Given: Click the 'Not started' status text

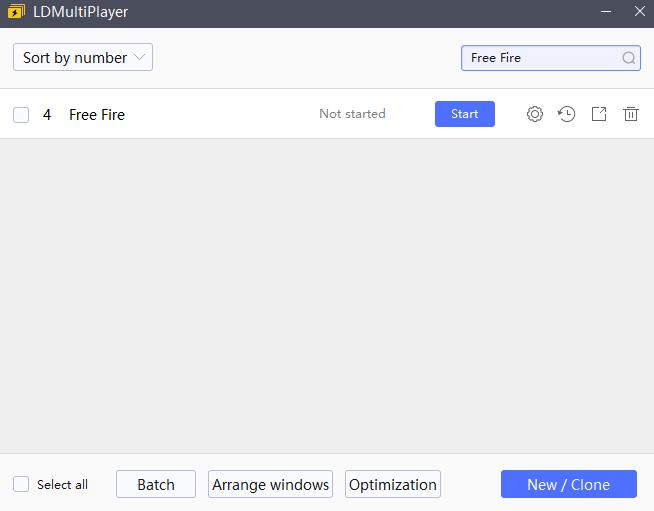Looking at the screenshot, I should coord(352,114).
